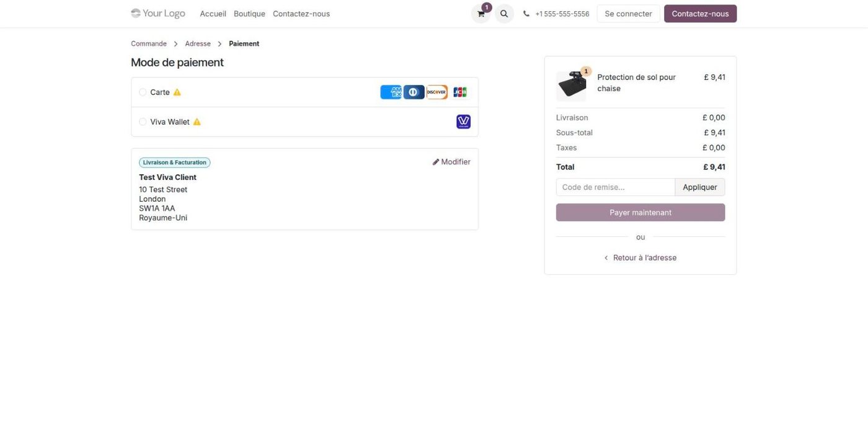
Task: Click the purple Contactez-nous button
Action: pyautogui.click(x=700, y=14)
